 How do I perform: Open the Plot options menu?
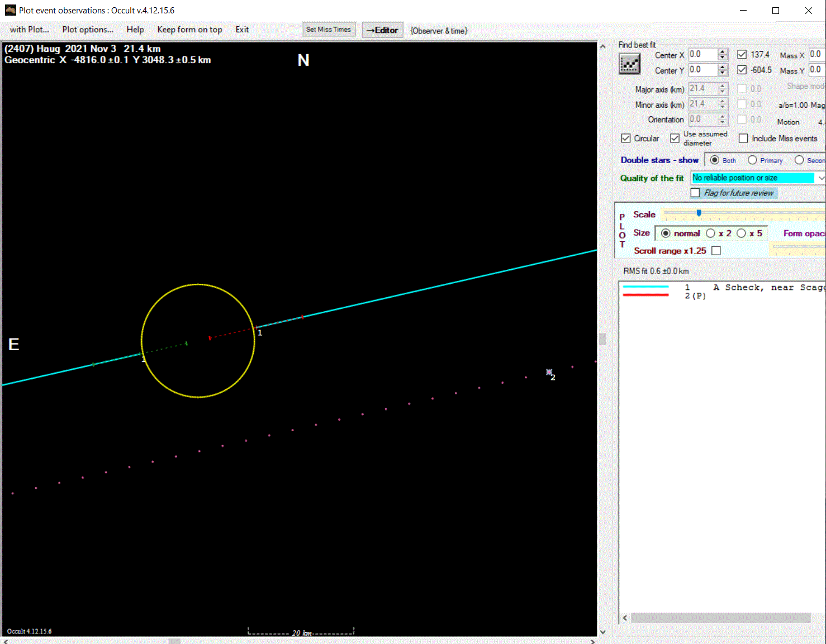pos(88,30)
